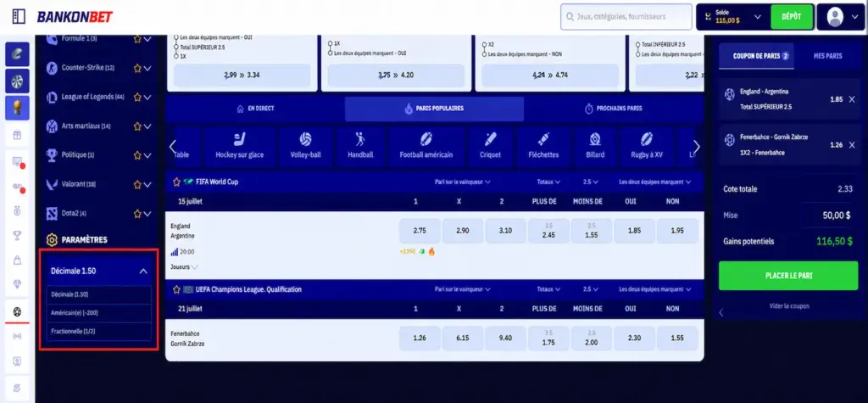Expand Joueurs under England–Argentine
The height and width of the screenshot is (403, 868).
click(x=184, y=267)
